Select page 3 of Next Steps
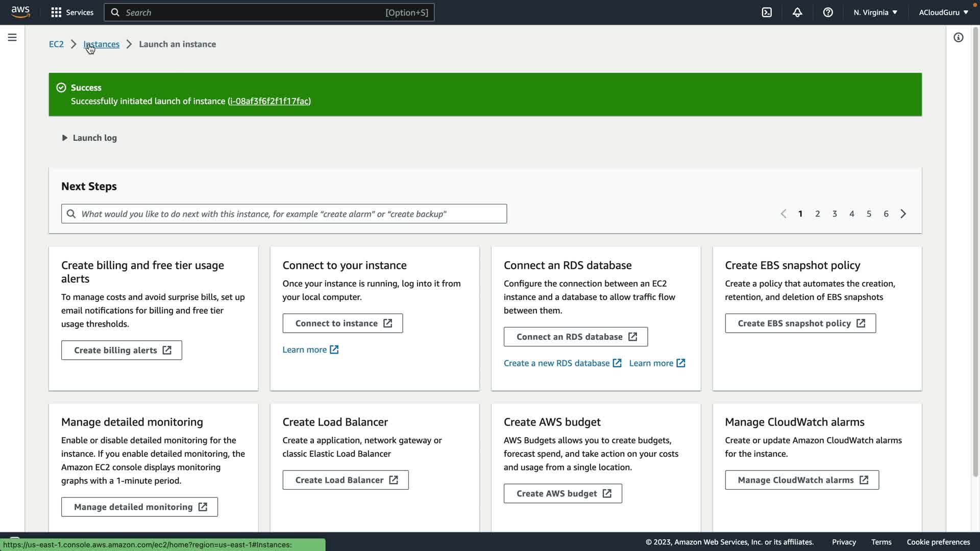This screenshot has height=551, width=980. [x=835, y=214]
